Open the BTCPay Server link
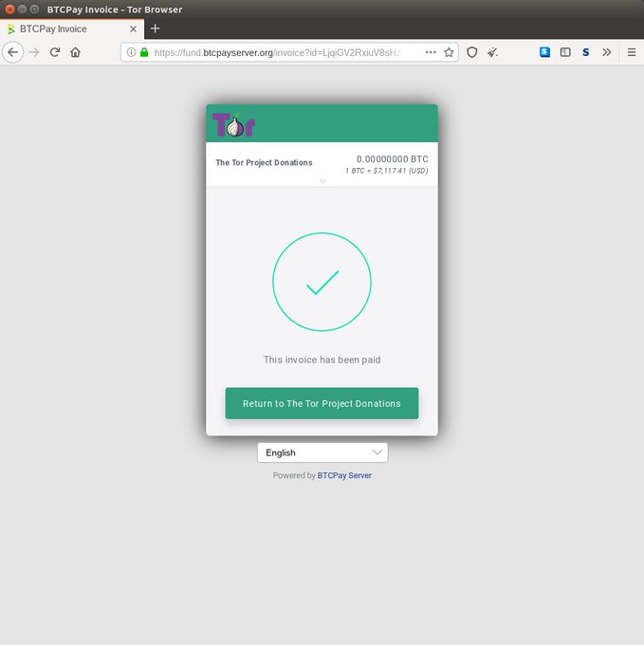The image size is (644, 645). pos(344,475)
